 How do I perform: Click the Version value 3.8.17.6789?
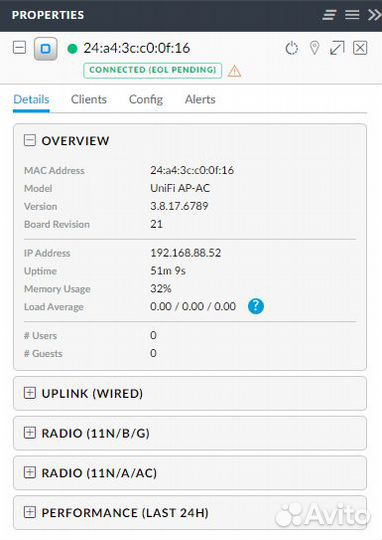(x=179, y=206)
